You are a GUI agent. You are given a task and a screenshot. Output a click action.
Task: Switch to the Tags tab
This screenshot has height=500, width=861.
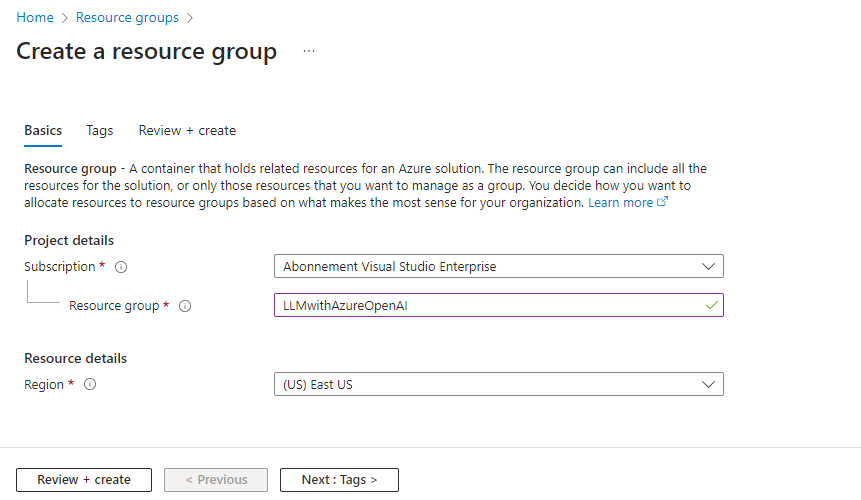(x=100, y=131)
